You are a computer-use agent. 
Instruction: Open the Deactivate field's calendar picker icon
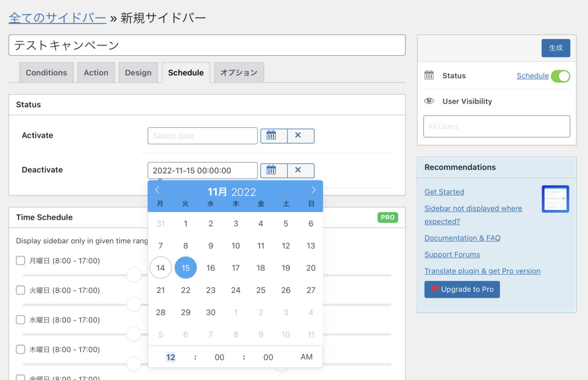tap(273, 170)
